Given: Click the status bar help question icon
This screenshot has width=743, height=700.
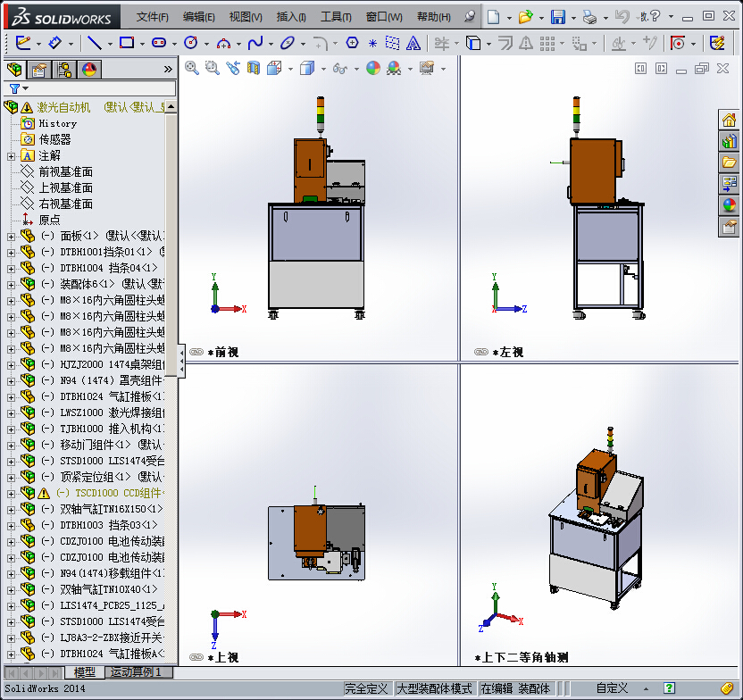Looking at the screenshot, I should (669, 688).
